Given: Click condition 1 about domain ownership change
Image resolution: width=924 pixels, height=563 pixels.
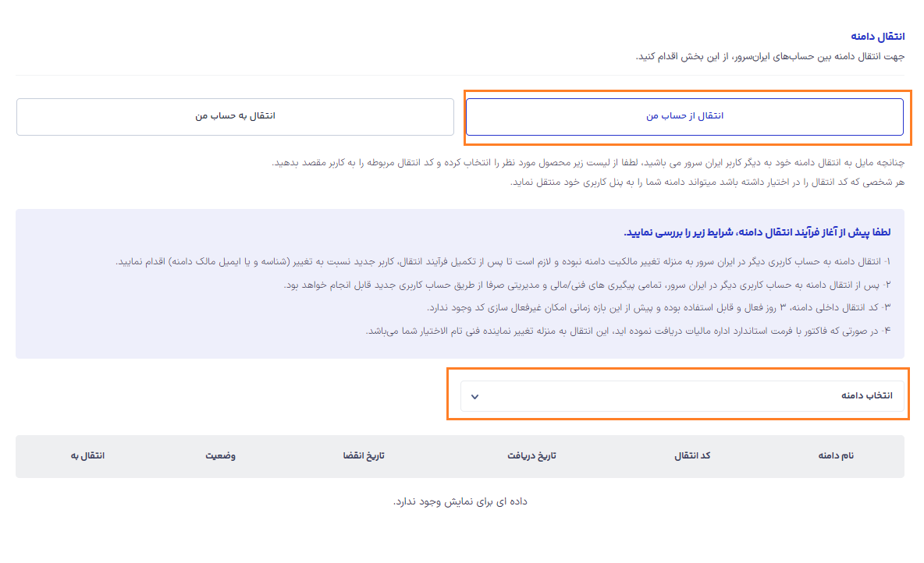Looking at the screenshot, I should tap(503, 261).
